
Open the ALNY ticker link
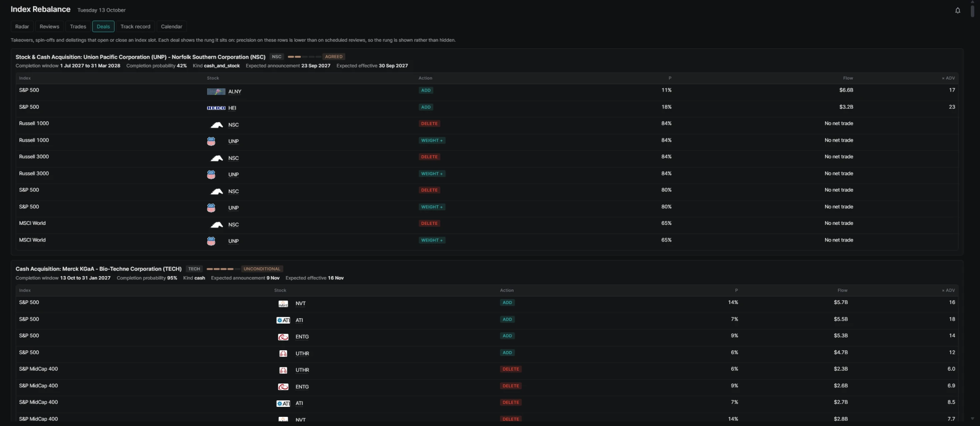point(235,92)
